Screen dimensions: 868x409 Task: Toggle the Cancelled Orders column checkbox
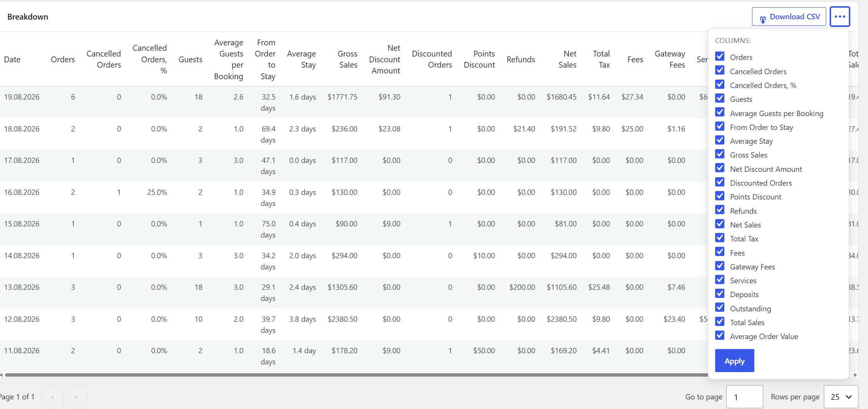tap(720, 70)
